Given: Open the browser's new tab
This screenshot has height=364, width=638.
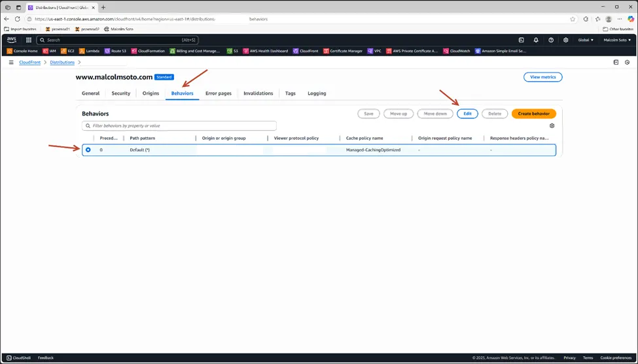Looking at the screenshot, I should point(103,7).
